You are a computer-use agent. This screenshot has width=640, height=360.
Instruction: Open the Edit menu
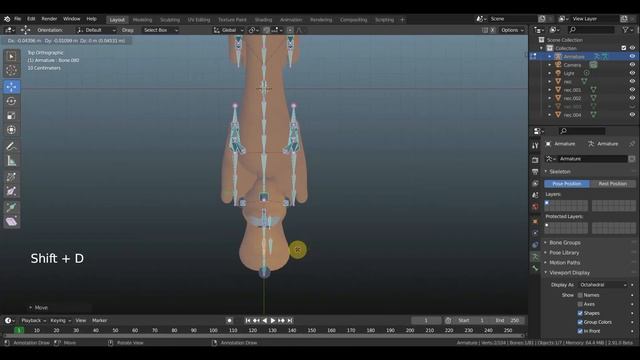coord(31,19)
